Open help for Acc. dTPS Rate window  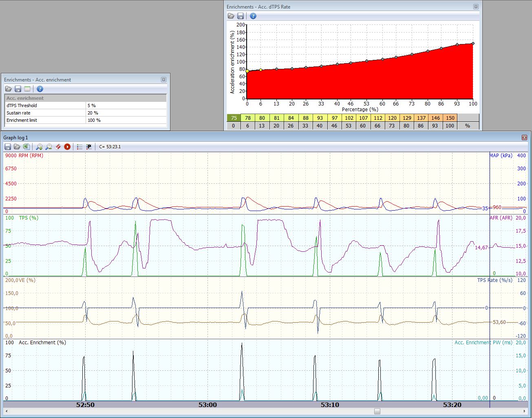253,16
